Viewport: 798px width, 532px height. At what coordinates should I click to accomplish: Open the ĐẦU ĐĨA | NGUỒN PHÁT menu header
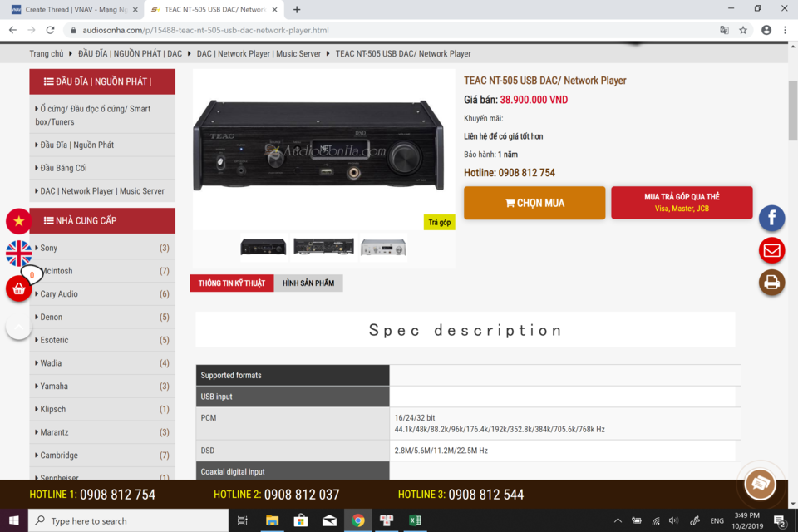coord(102,81)
